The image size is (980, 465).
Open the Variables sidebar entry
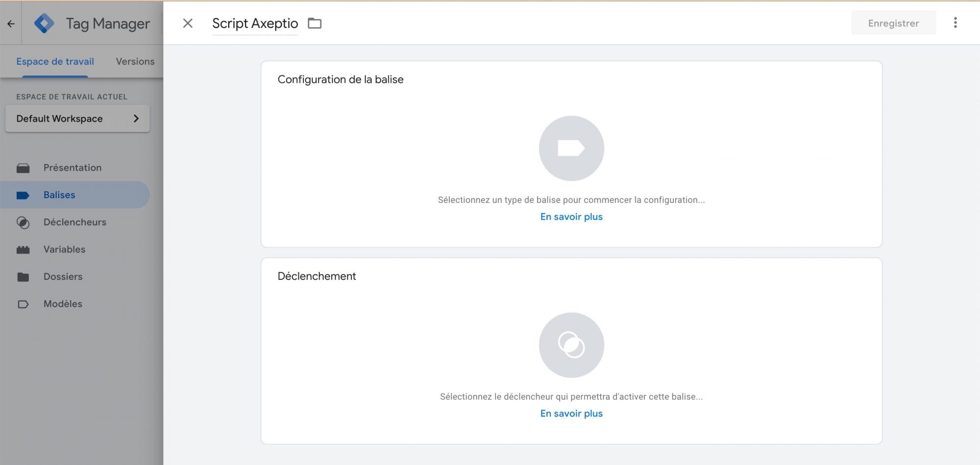[64, 249]
